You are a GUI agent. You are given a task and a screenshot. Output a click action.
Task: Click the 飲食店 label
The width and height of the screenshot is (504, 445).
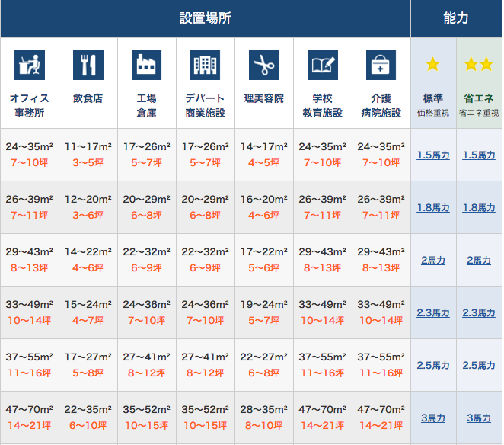(x=88, y=98)
